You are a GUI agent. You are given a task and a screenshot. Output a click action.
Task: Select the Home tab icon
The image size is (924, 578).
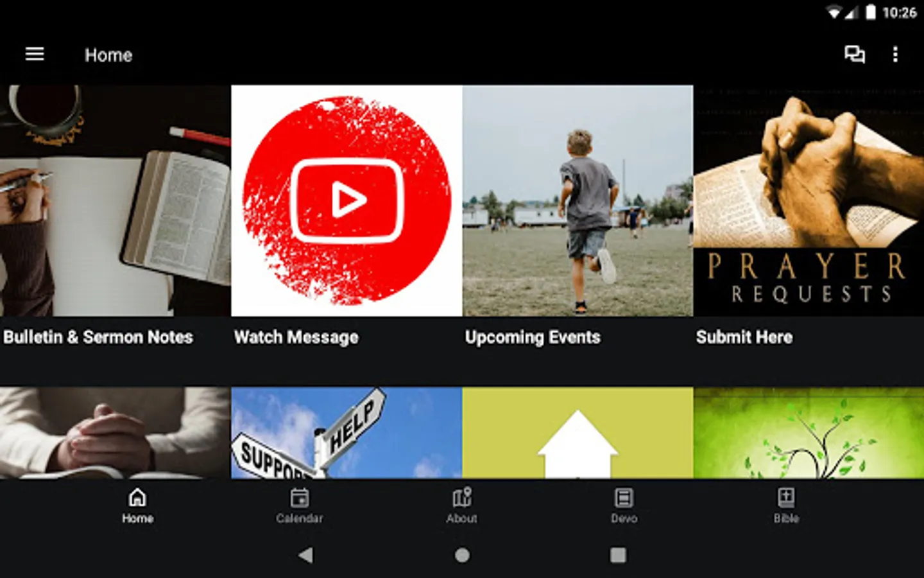(137, 498)
